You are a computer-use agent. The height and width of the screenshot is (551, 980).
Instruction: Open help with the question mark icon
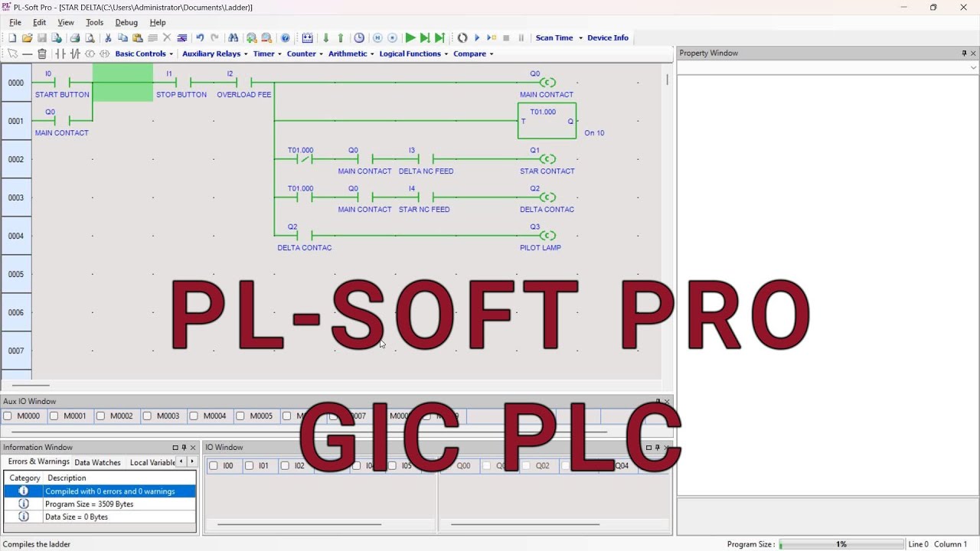pos(286,37)
